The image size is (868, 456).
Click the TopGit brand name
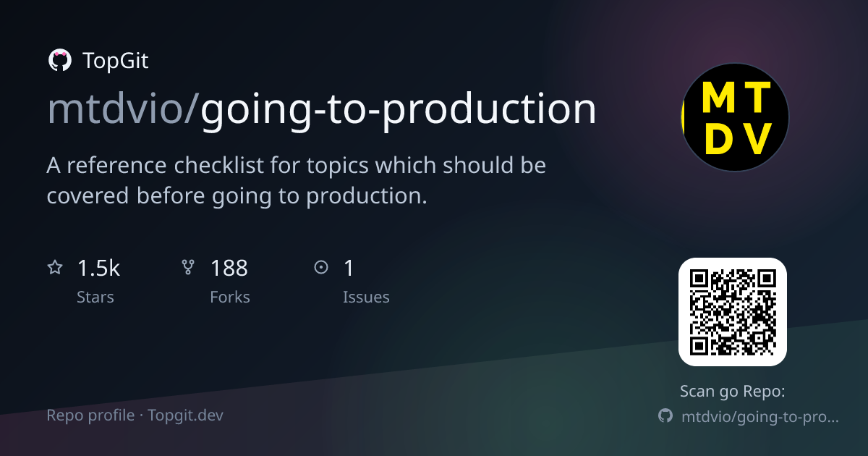click(116, 61)
